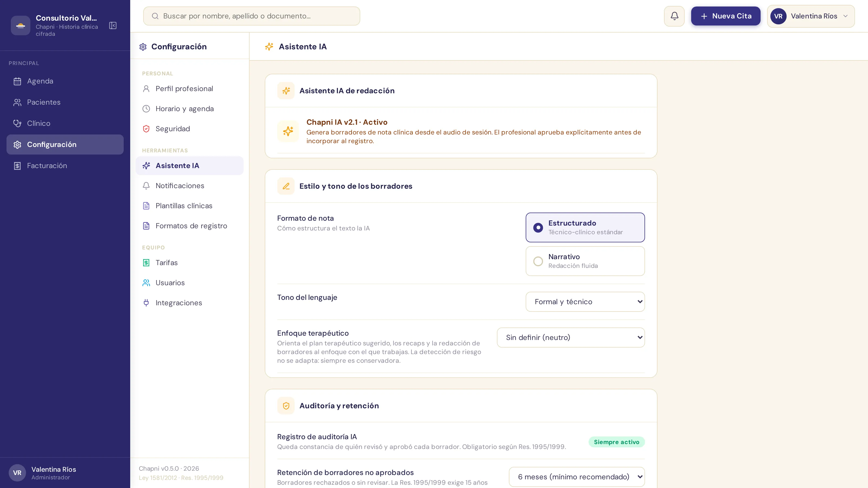Expand the Valentina Ríos user menu
868x488 pixels.
pyautogui.click(x=811, y=16)
